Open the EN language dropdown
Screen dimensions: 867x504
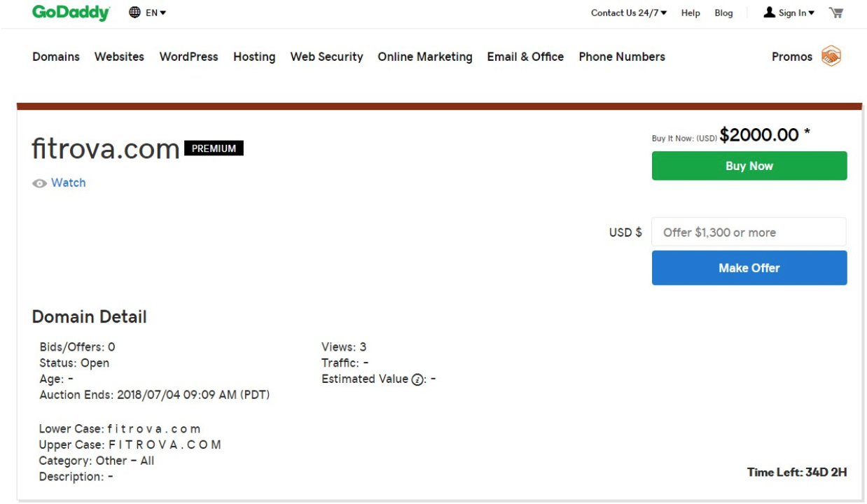[x=148, y=13]
